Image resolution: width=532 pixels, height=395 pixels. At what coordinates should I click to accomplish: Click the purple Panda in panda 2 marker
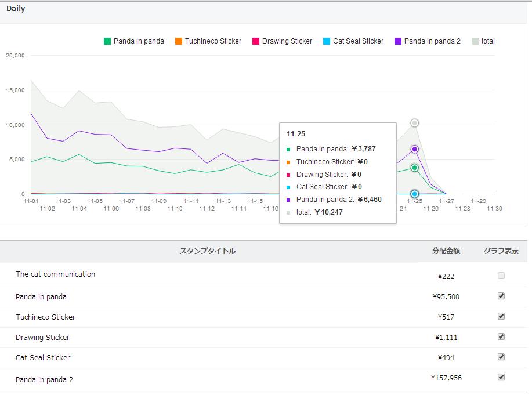[415, 149]
